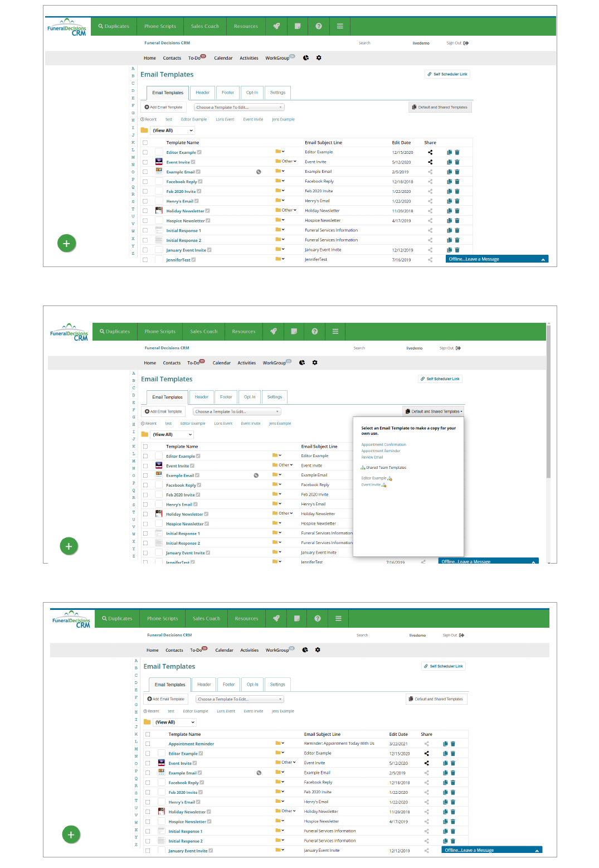
Task: Click the hamburger menu icon in the bottom screenshot
Action: click(338, 618)
